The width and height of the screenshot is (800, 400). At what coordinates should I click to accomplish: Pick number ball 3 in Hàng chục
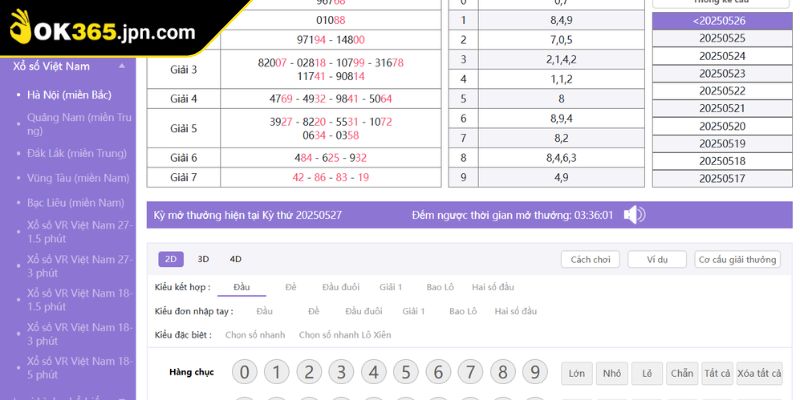[342, 373]
